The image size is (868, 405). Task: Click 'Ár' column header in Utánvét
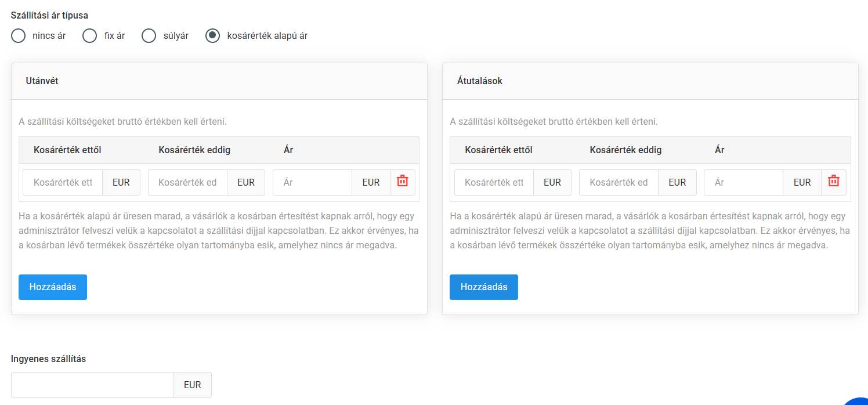[288, 150]
